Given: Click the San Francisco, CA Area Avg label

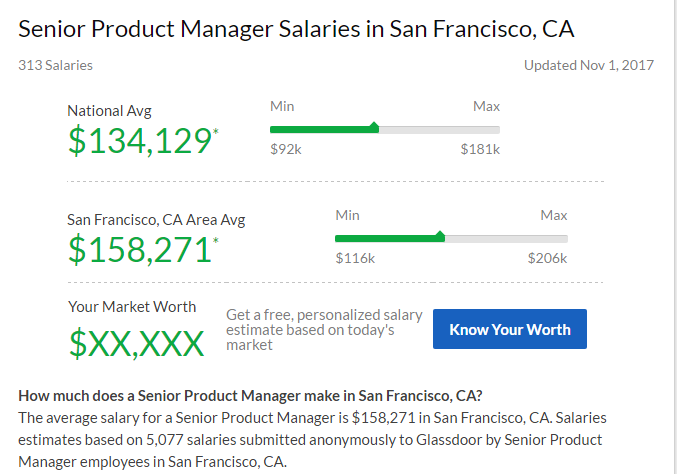Looking at the screenshot, I should pyautogui.click(x=156, y=220).
